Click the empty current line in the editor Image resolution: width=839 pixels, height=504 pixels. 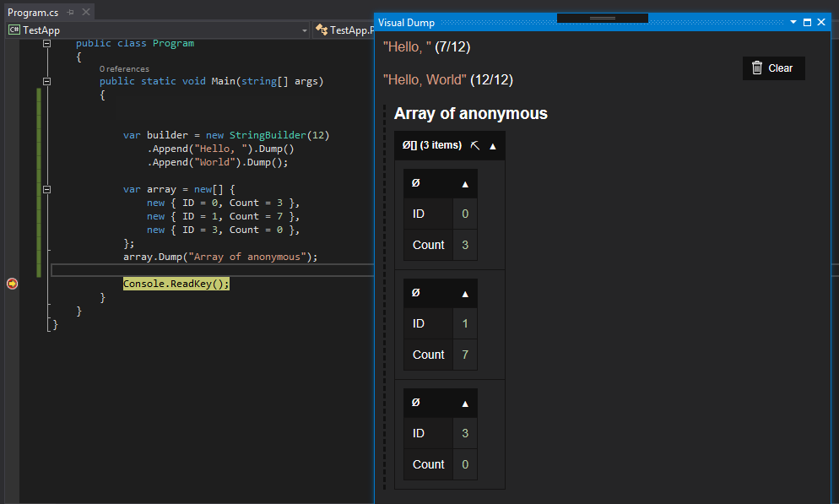212,270
